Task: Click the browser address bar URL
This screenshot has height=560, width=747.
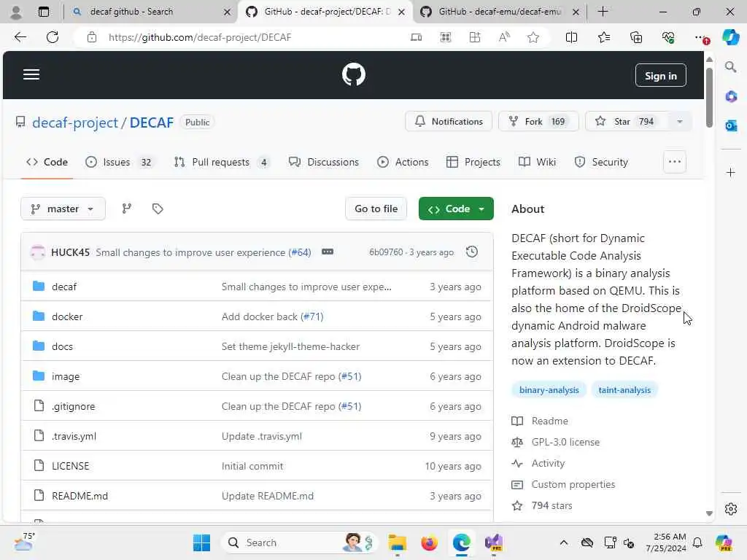Action: tap(200, 37)
